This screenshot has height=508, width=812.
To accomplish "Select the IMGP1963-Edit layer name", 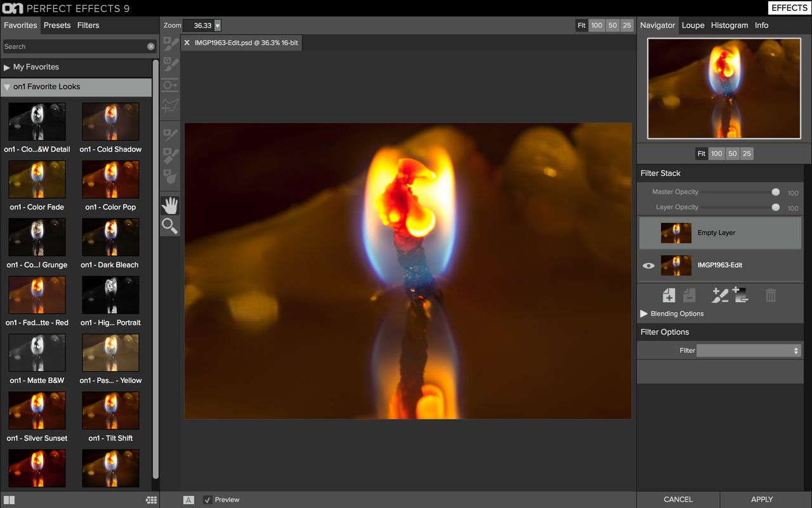I will pyautogui.click(x=720, y=265).
